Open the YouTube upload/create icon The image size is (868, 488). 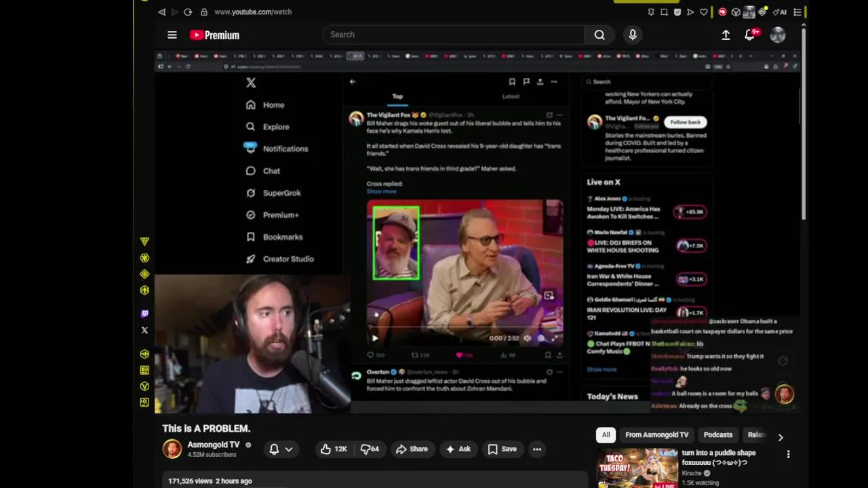point(726,35)
